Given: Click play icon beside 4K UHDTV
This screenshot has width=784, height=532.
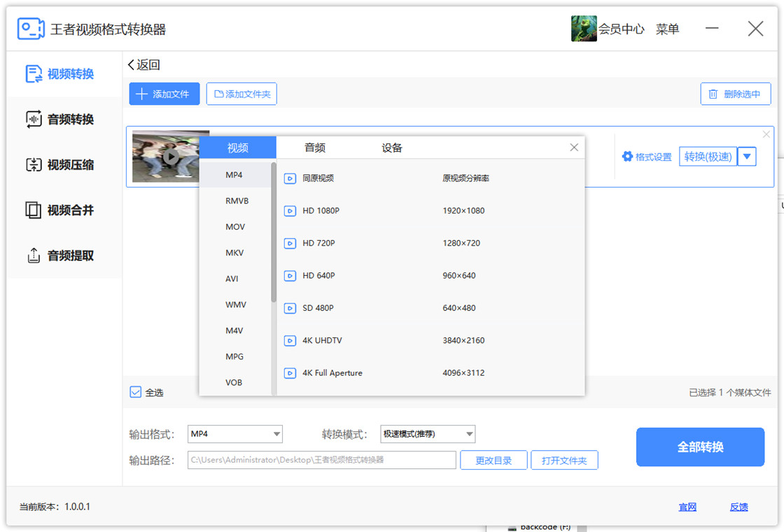Looking at the screenshot, I should pos(290,341).
